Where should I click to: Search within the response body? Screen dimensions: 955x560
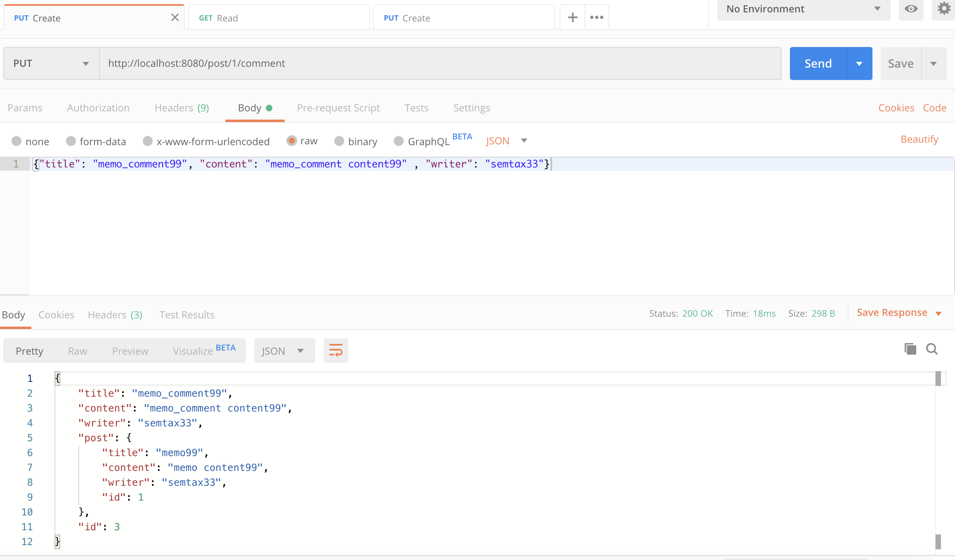tap(932, 349)
